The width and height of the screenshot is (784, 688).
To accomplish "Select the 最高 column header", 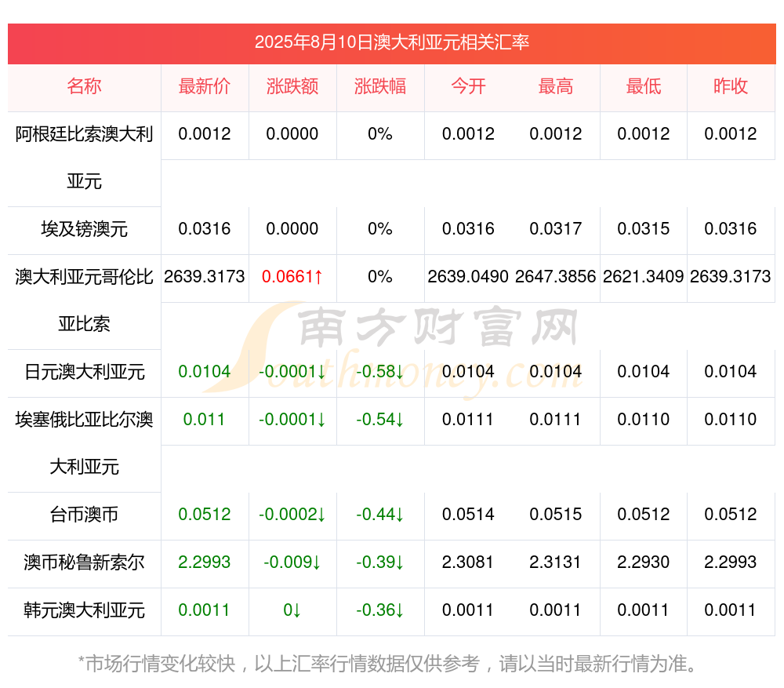I will [556, 86].
